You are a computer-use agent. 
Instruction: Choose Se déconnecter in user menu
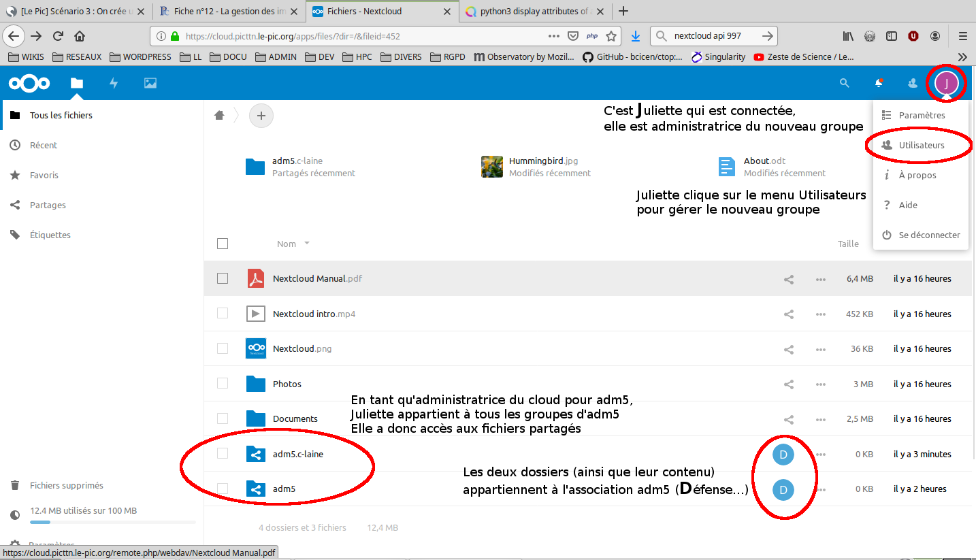point(920,235)
